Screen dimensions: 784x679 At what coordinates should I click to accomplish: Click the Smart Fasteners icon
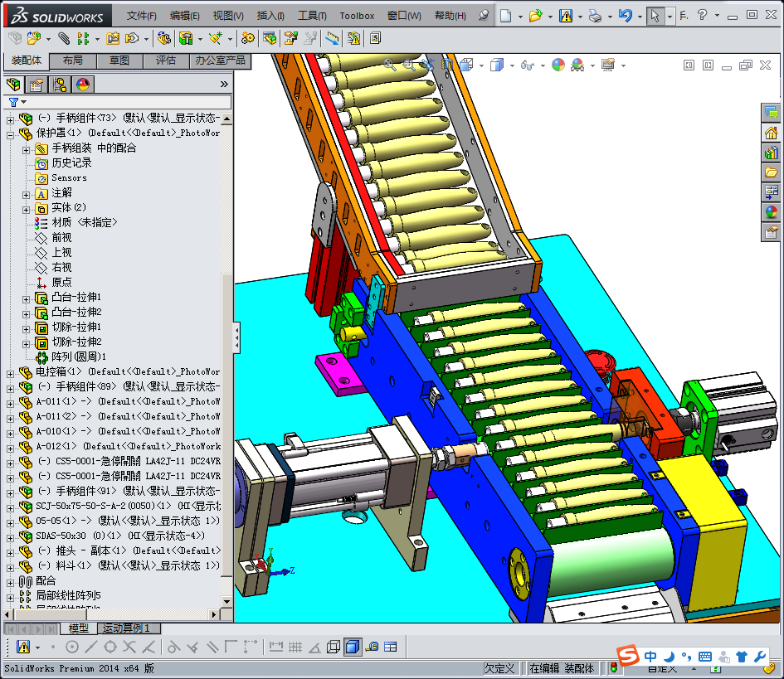pyautogui.click(x=113, y=38)
